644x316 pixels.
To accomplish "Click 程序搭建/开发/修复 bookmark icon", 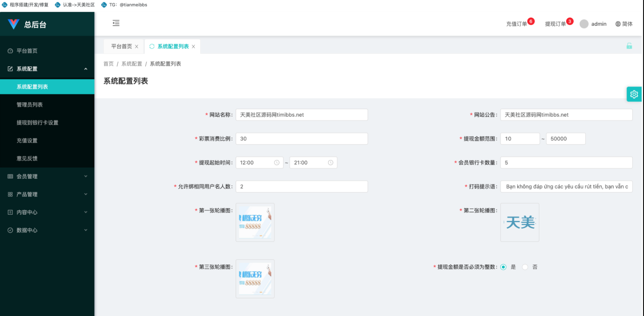I will (5, 5).
